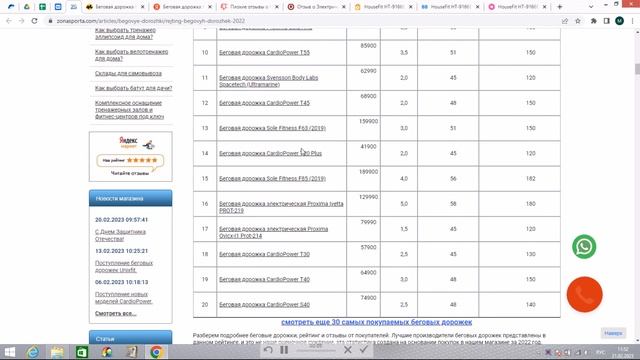
Task: Switch to the green Sheets pinned tab
Action: coord(42,7)
